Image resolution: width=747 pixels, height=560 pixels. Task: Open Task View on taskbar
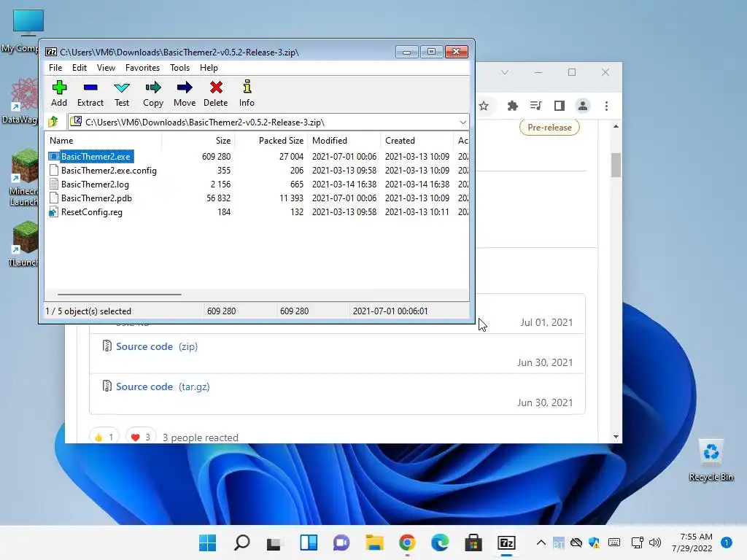coord(274,542)
